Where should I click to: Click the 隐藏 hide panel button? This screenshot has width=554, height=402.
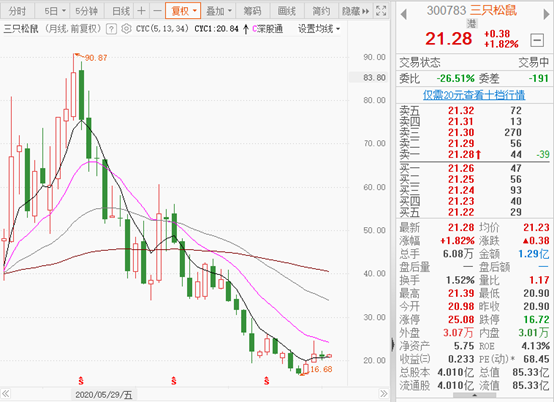[x=355, y=11]
